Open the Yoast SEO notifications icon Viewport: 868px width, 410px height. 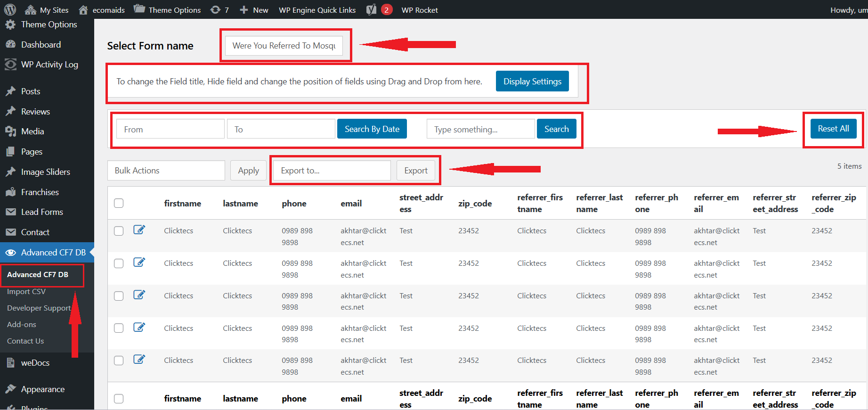(372, 10)
